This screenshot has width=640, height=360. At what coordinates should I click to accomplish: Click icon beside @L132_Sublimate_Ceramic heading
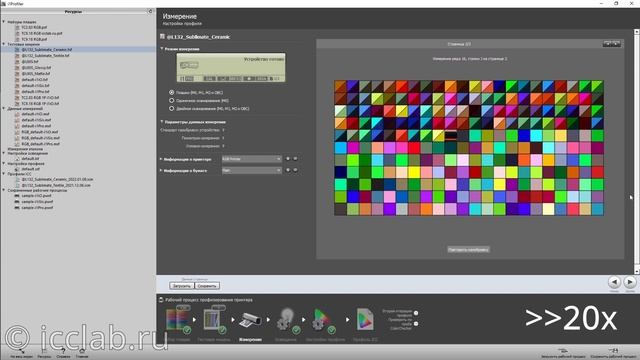162,37
